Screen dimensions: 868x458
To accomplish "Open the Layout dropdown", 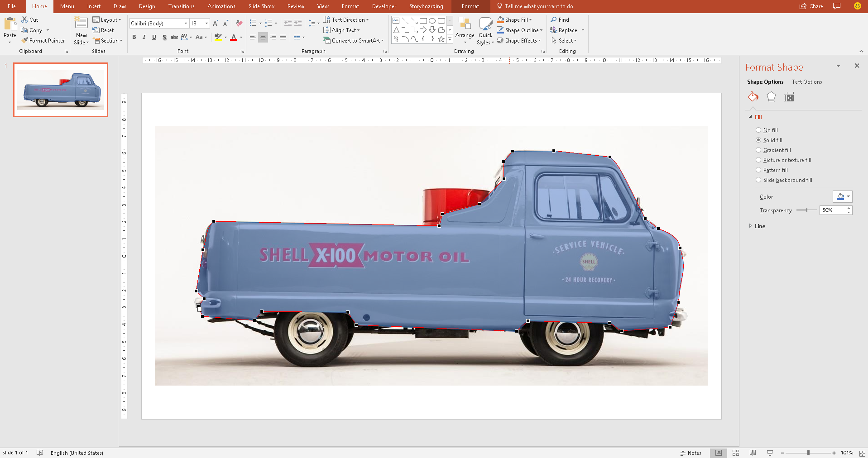I will click(107, 19).
